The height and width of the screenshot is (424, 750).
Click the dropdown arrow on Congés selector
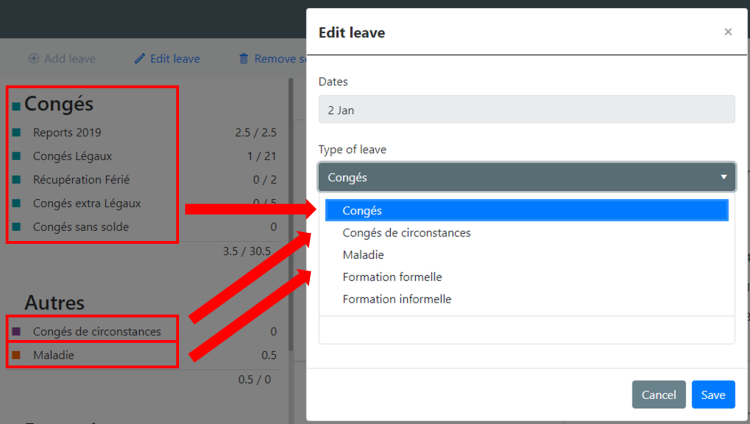(724, 177)
